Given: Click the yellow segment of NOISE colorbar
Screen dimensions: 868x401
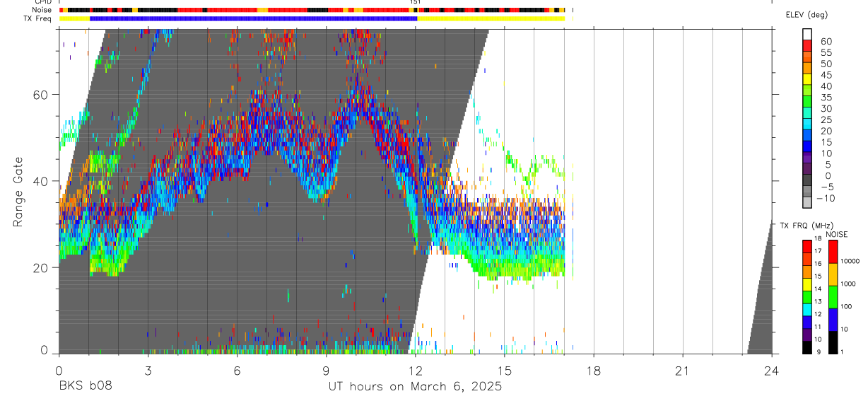Looking at the screenshot, I should (x=833, y=274).
